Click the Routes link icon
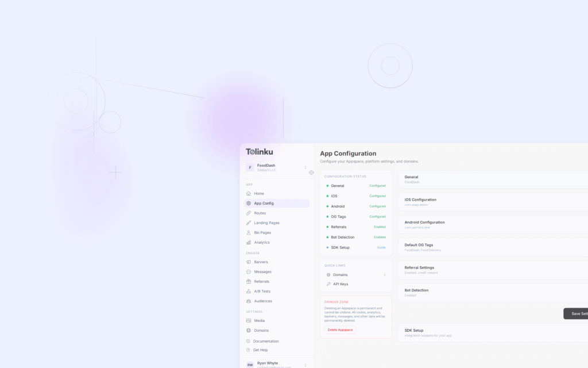The image size is (588, 368). coord(248,213)
